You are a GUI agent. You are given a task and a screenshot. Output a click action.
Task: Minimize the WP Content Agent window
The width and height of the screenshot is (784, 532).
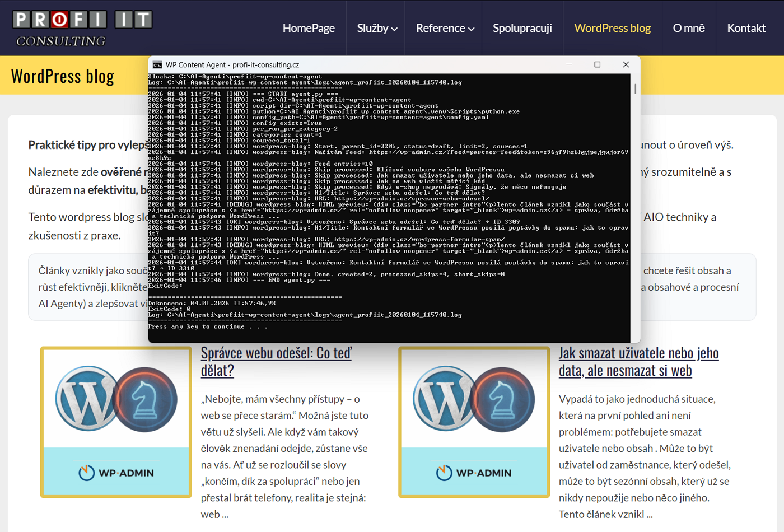coord(569,64)
